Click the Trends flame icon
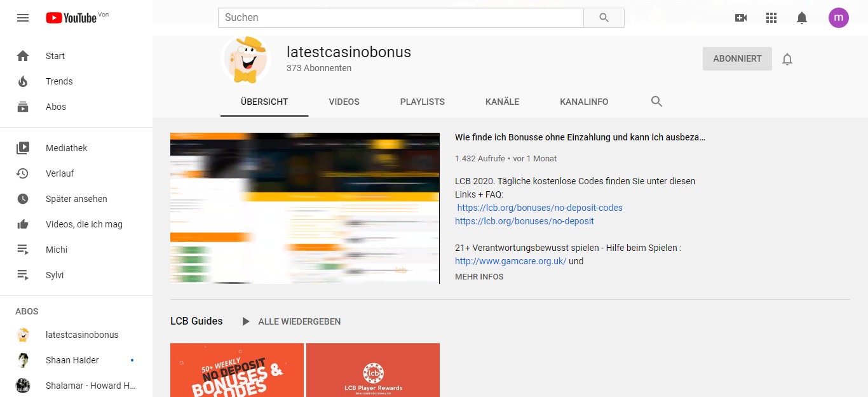The image size is (868, 397). tap(23, 81)
